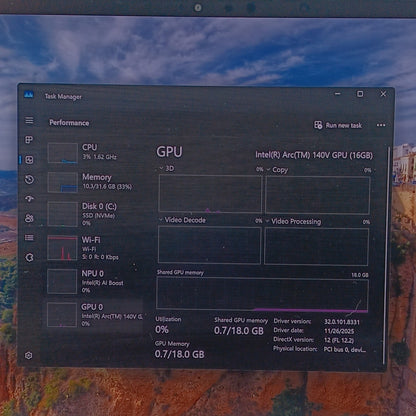Click the 18.0 GB graph scale label
416x416 pixels.
(x=360, y=275)
